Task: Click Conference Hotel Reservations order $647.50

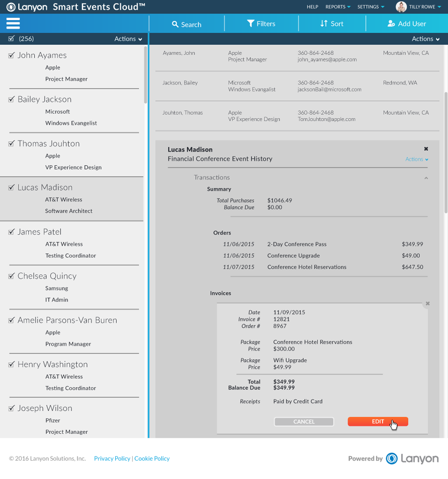Action: pyautogui.click(x=307, y=267)
